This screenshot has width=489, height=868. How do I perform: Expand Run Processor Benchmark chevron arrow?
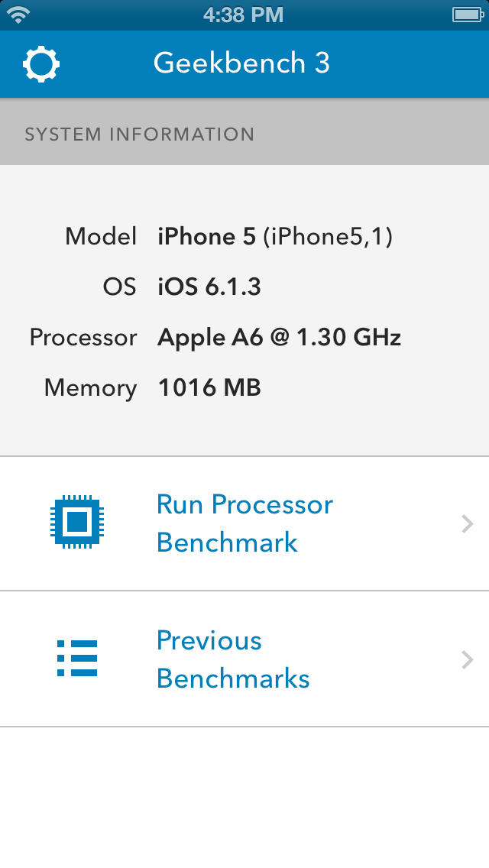[x=468, y=523]
